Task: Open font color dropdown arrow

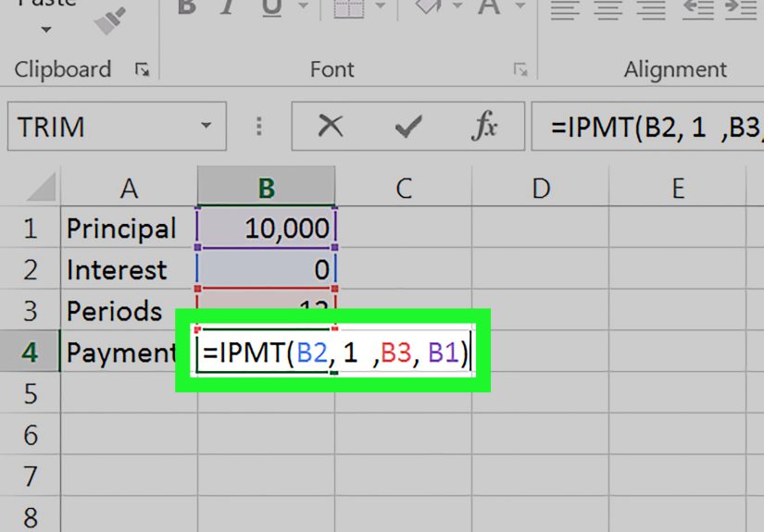Action: pyautogui.click(x=520, y=6)
